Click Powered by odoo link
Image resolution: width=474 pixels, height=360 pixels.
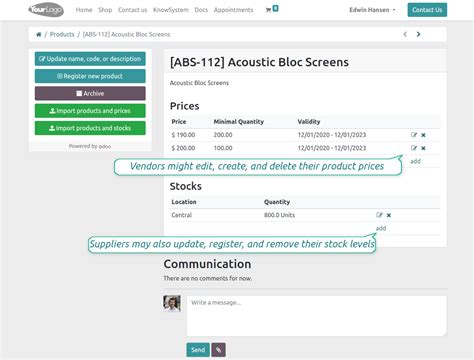tap(90, 146)
